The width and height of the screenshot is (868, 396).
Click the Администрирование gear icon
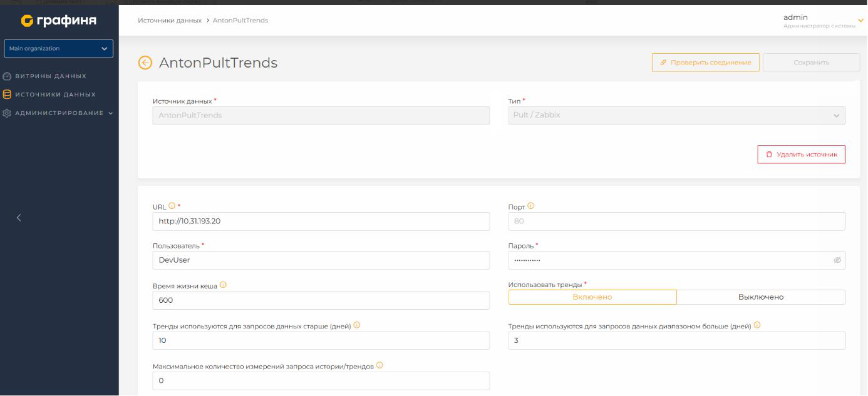[7, 113]
